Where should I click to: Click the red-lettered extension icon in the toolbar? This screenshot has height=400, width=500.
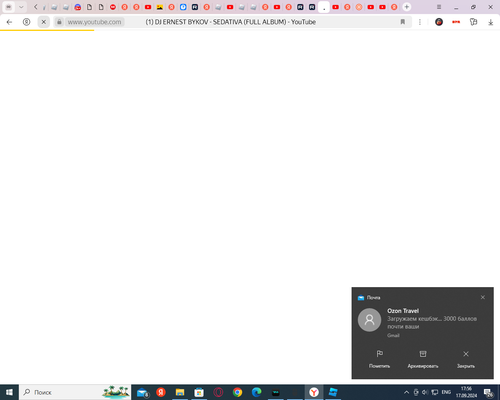point(456,22)
